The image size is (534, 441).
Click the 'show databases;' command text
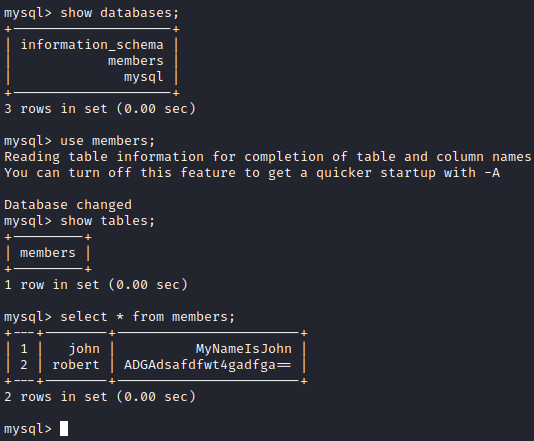click(120, 13)
